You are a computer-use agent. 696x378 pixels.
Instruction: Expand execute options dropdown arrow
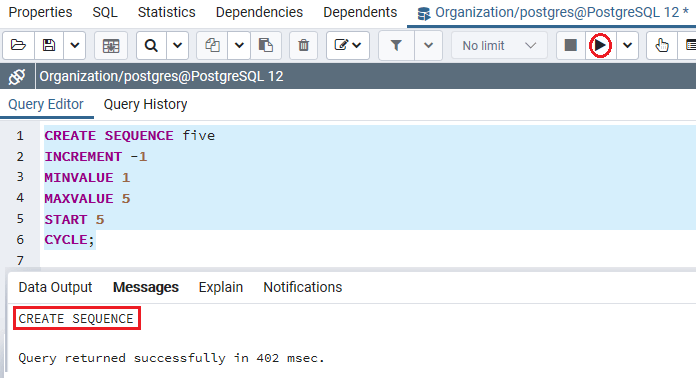(x=627, y=45)
